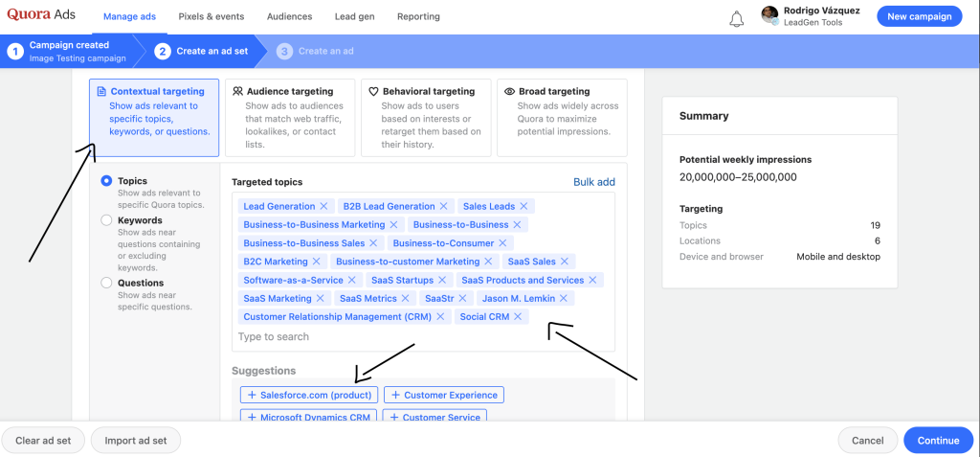Viewport: 980px width, 457px height.
Task: Click the Quora Ads logo
Action: (x=40, y=15)
